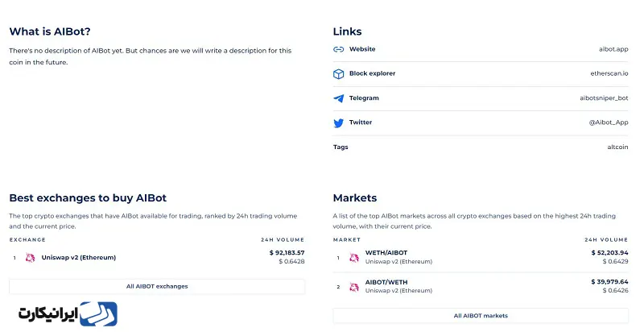Click the Website chain-link icon
This screenshot has height=332, width=644.
pos(338,49)
